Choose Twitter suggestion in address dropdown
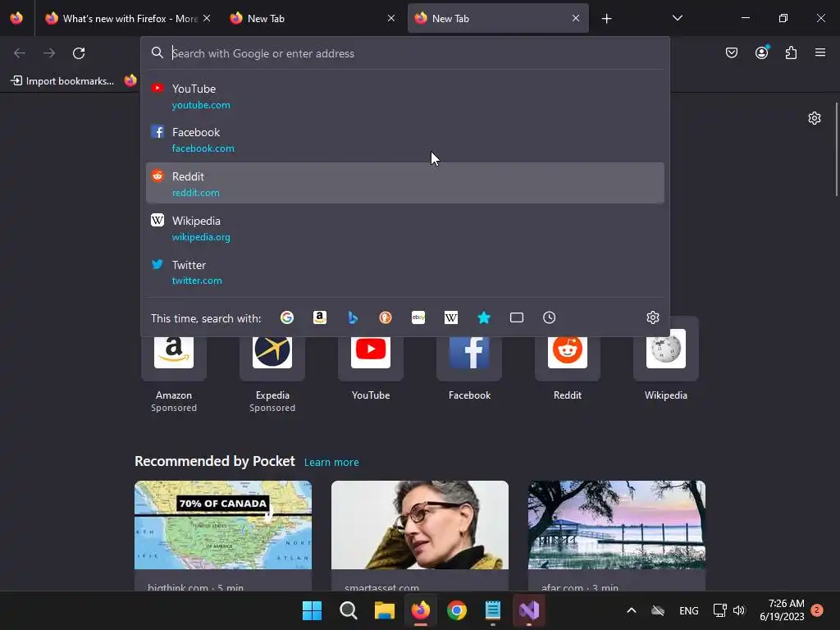Screen dimensions: 840x630 (405, 272)
